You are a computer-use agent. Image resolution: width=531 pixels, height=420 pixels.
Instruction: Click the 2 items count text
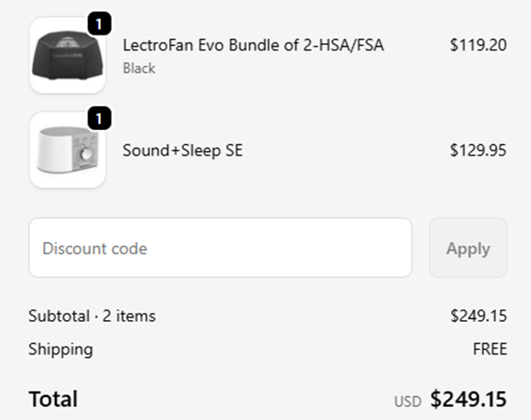pyautogui.click(x=129, y=316)
